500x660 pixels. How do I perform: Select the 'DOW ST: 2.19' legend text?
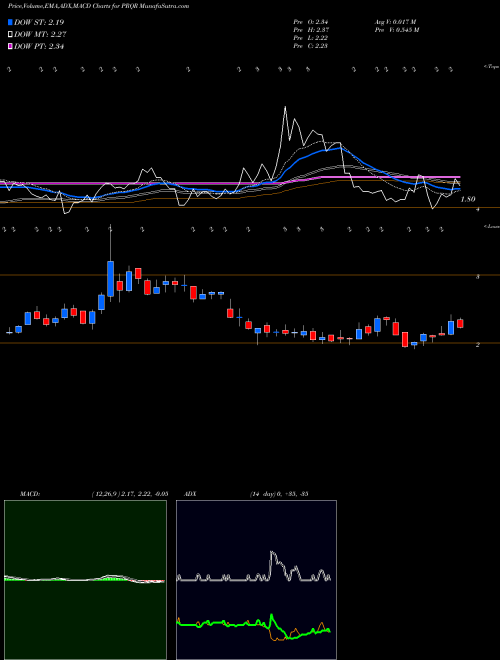tap(39, 22)
